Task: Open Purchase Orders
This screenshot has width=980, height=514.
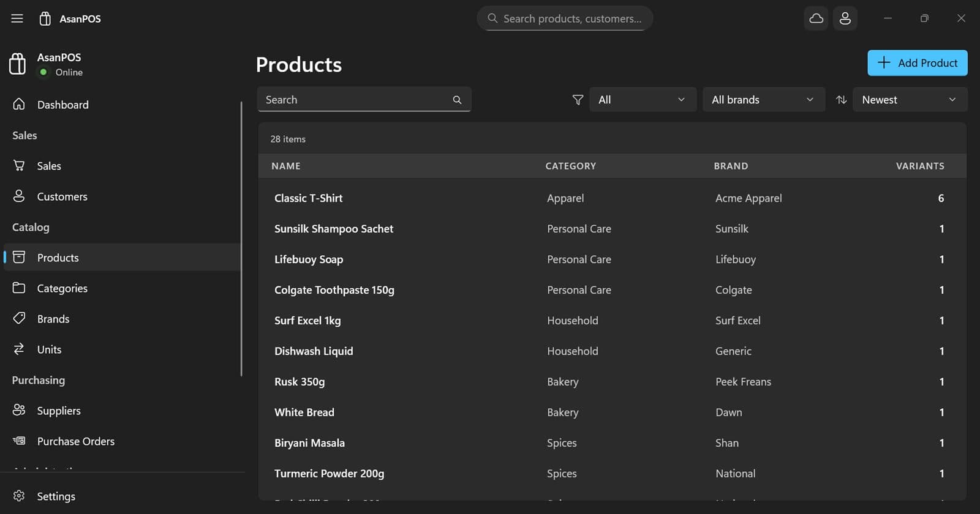Action: [x=123, y=441]
